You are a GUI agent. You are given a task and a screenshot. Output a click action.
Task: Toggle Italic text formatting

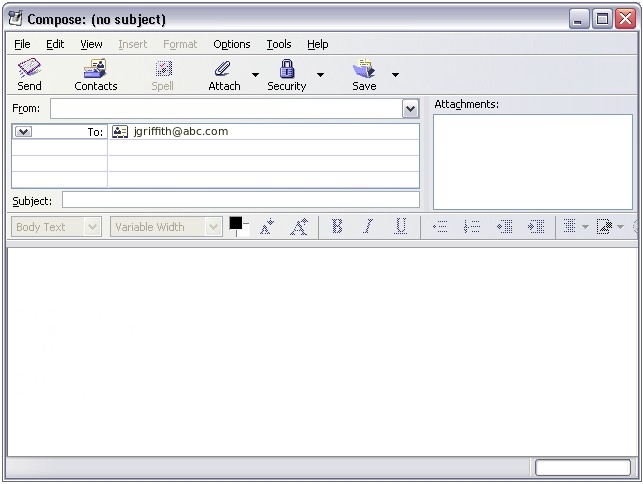click(x=368, y=227)
